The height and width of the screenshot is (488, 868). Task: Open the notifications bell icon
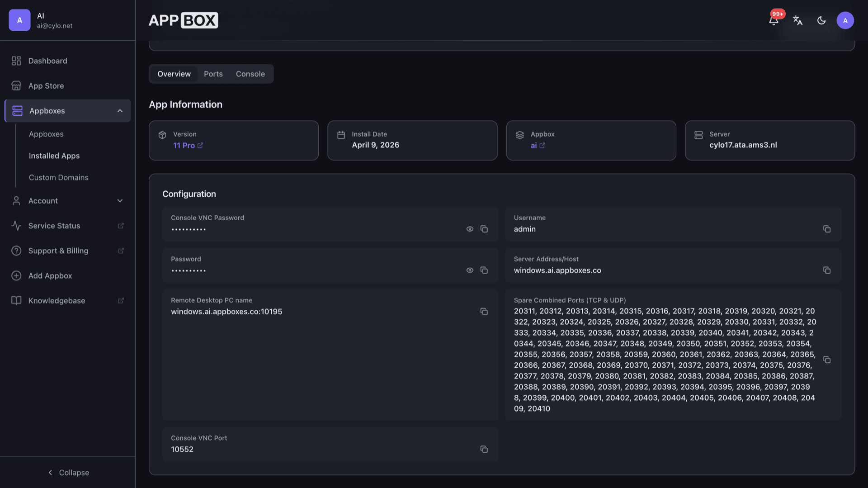pyautogui.click(x=774, y=20)
